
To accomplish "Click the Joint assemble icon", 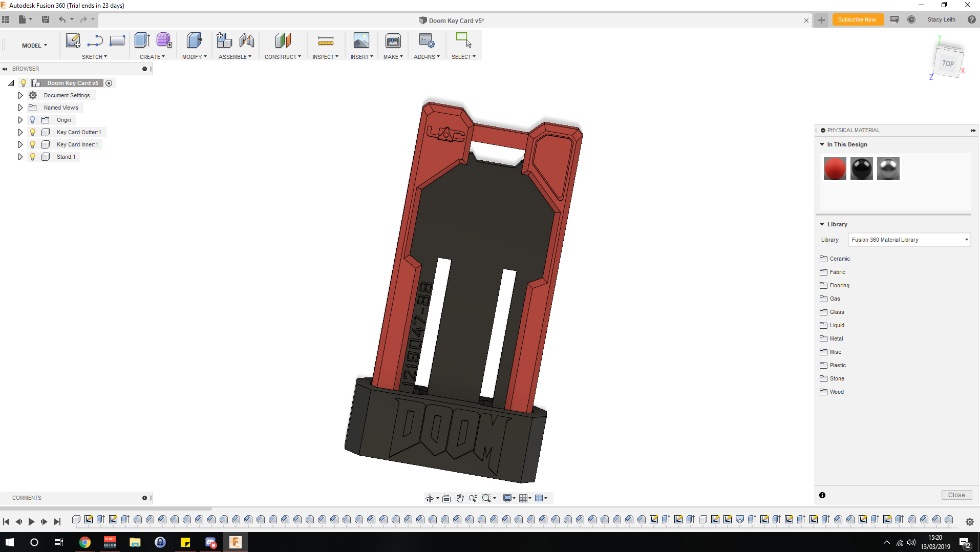I will tap(247, 40).
